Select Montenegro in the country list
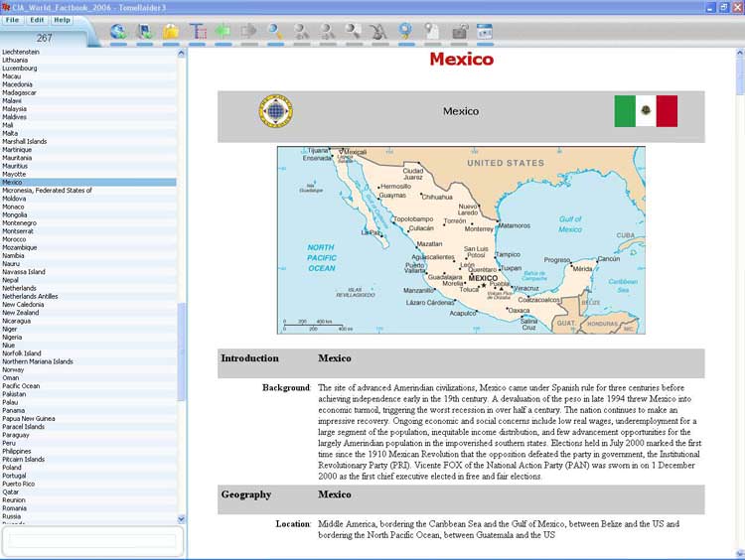The width and height of the screenshot is (745, 560). pyautogui.click(x=20, y=222)
